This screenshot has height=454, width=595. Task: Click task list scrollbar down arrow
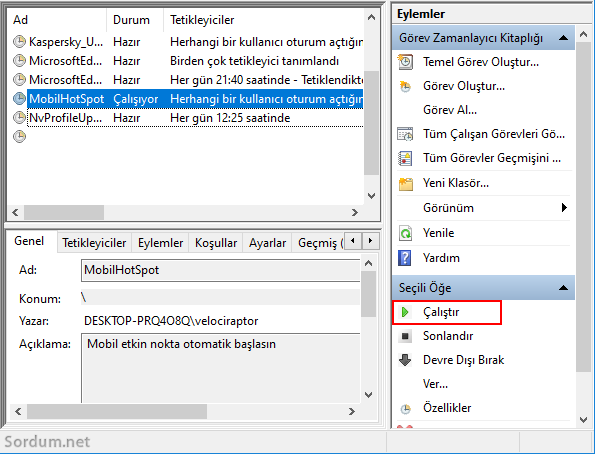(x=371, y=196)
